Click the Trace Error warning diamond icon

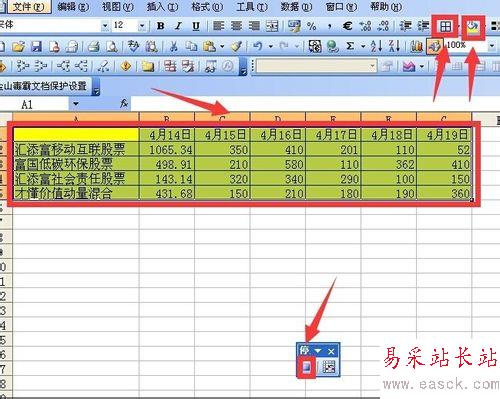click(x=126, y=66)
